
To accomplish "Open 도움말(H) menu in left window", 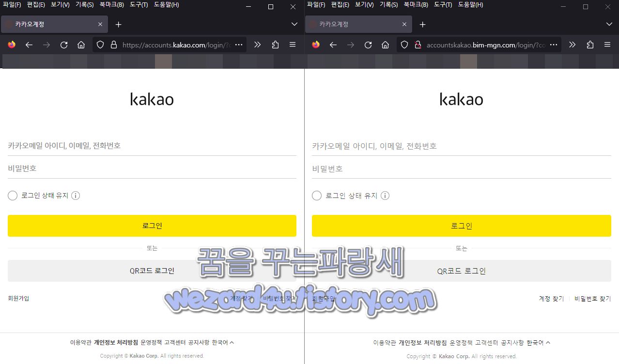I will 166,5.
